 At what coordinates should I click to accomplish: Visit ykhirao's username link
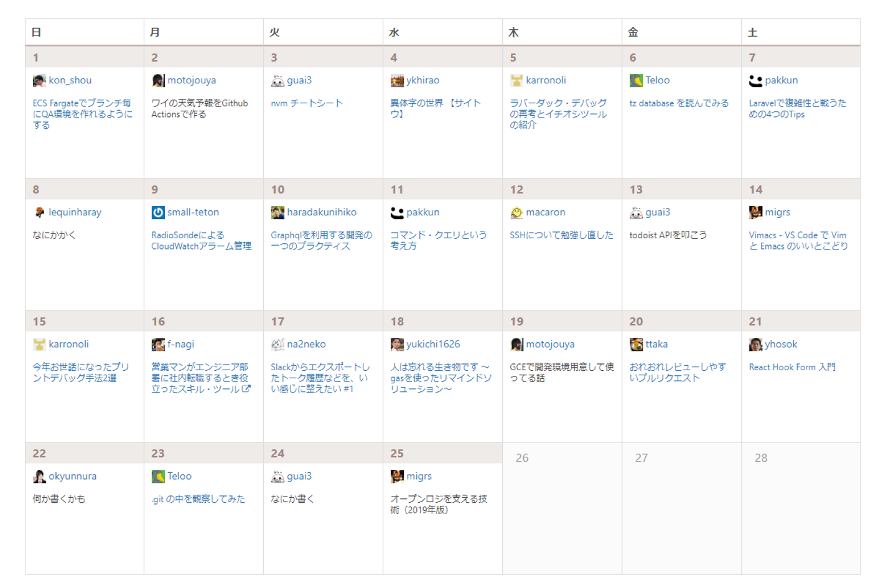point(422,80)
